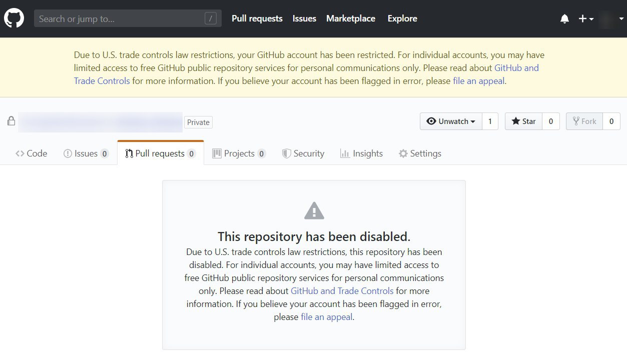This screenshot has height=364, width=627.
Task: Focus the Search or jump to field
Action: coord(128,18)
